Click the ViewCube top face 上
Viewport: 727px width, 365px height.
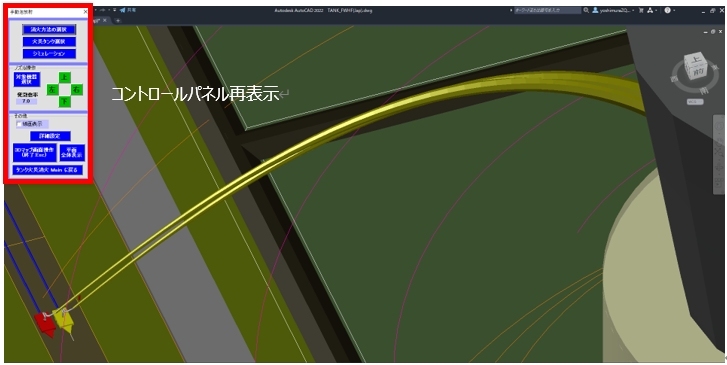coord(695,59)
